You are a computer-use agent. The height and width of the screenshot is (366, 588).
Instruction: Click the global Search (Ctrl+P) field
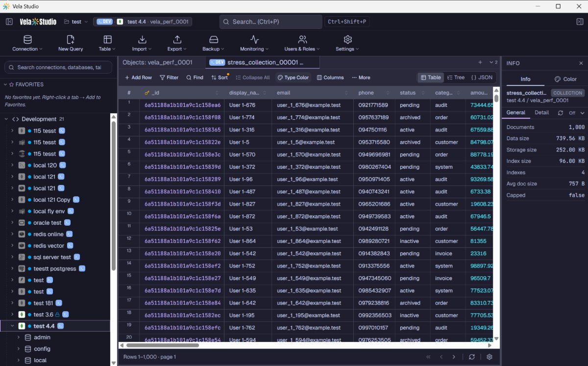tap(270, 22)
